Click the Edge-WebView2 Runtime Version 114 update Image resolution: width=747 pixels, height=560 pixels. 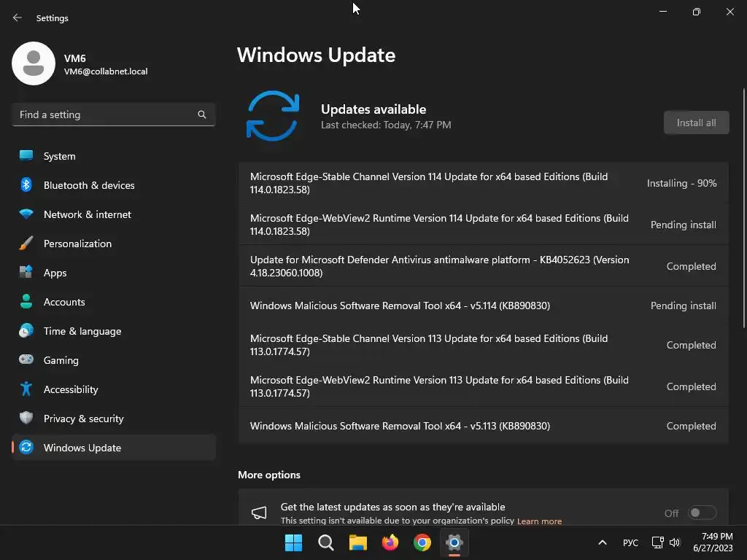(484, 225)
